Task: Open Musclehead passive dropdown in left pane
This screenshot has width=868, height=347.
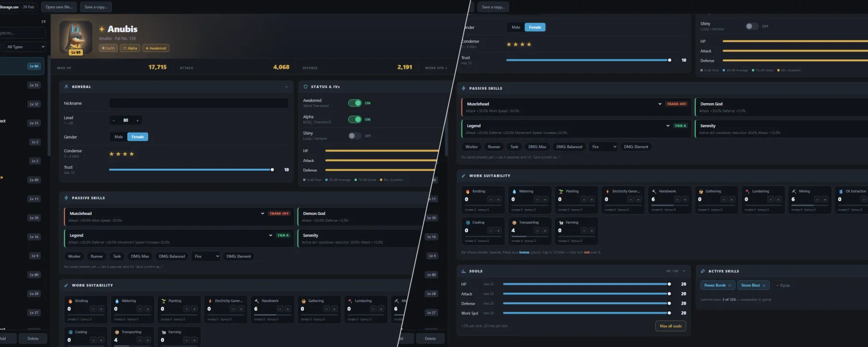Action: (x=262, y=214)
